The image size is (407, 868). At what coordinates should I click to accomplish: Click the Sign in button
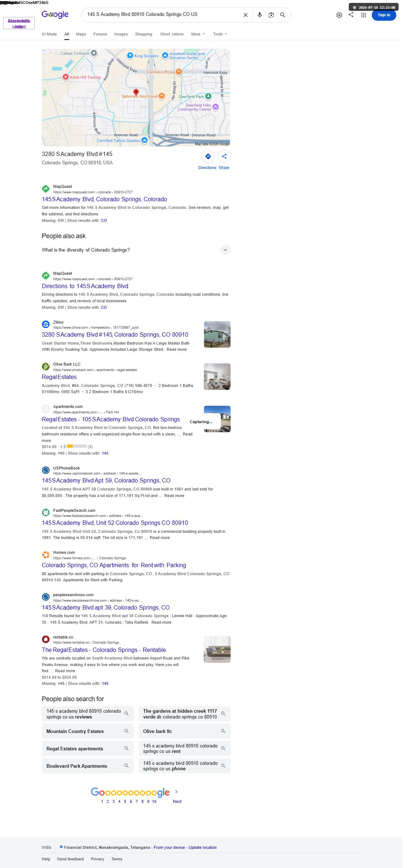coord(384,15)
